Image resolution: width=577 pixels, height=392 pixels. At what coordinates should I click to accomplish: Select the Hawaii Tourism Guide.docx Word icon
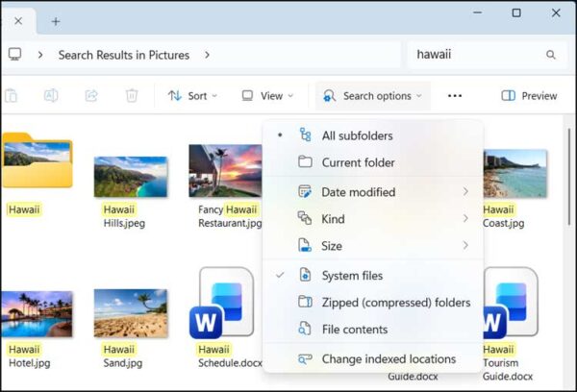click(x=511, y=303)
